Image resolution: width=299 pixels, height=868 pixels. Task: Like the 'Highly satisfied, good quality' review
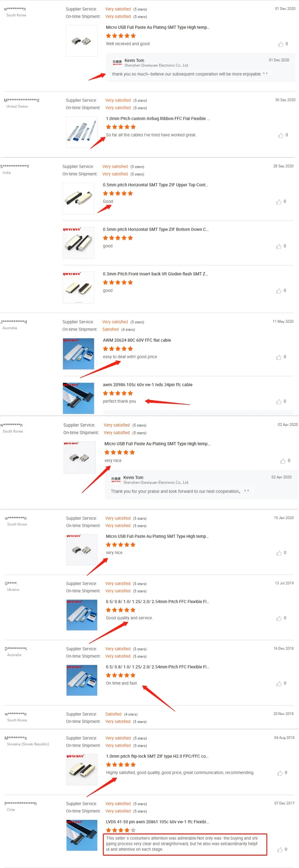click(x=280, y=773)
